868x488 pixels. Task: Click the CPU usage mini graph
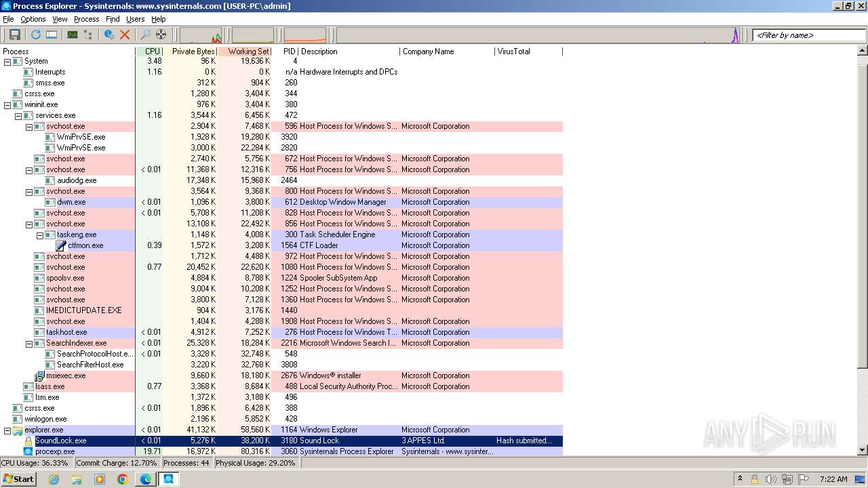click(201, 35)
